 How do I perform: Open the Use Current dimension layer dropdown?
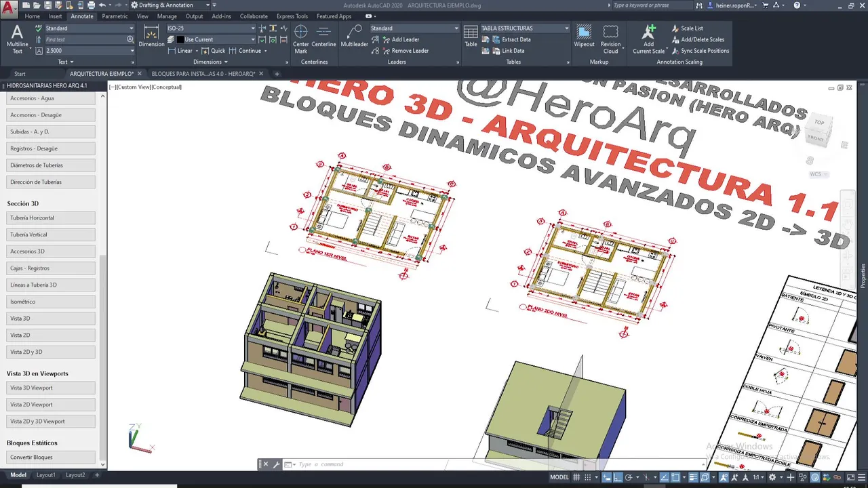click(x=216, y=39)
